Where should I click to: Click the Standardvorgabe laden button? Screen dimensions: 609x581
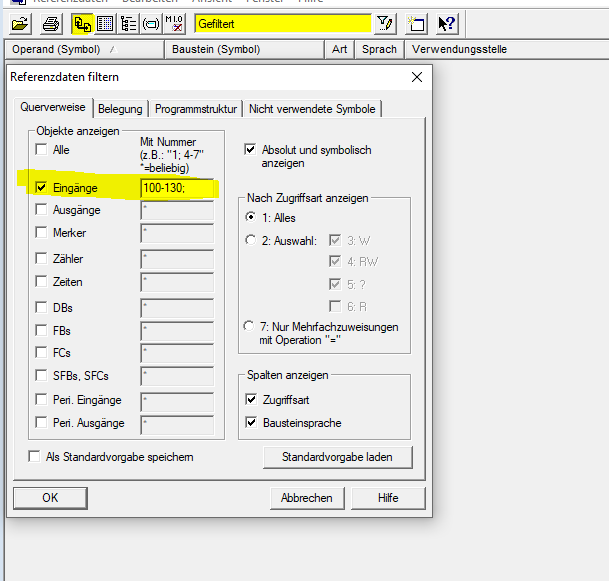337,457
